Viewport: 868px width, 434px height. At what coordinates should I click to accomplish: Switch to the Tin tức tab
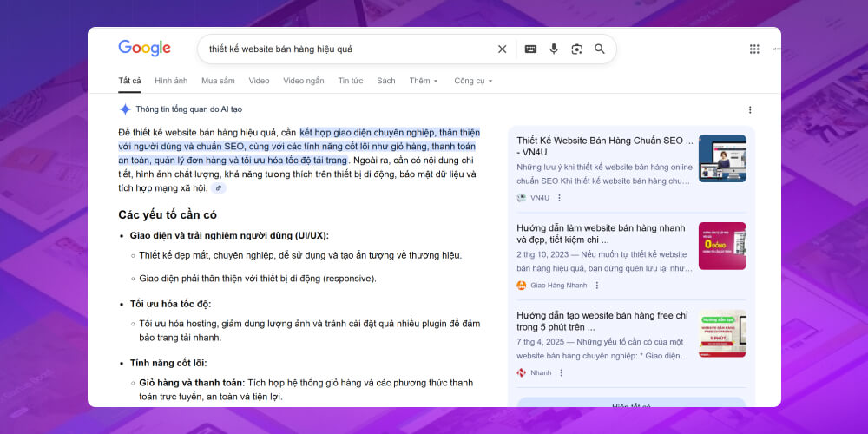351,81
